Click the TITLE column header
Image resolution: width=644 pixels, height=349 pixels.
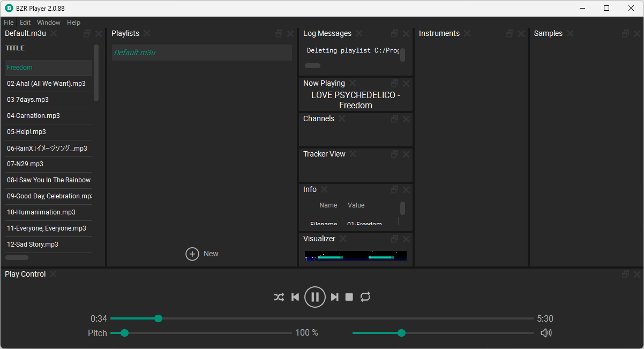[16, 48]
